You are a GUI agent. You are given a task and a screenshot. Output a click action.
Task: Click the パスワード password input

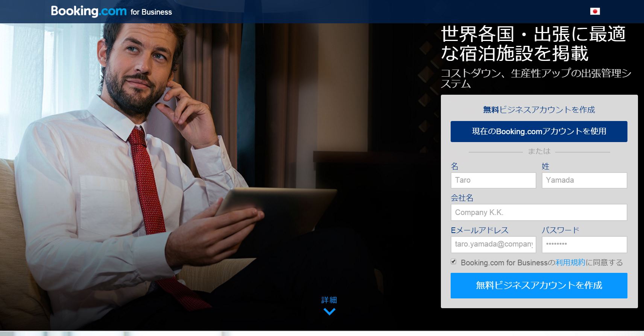[x=584, y=244]
